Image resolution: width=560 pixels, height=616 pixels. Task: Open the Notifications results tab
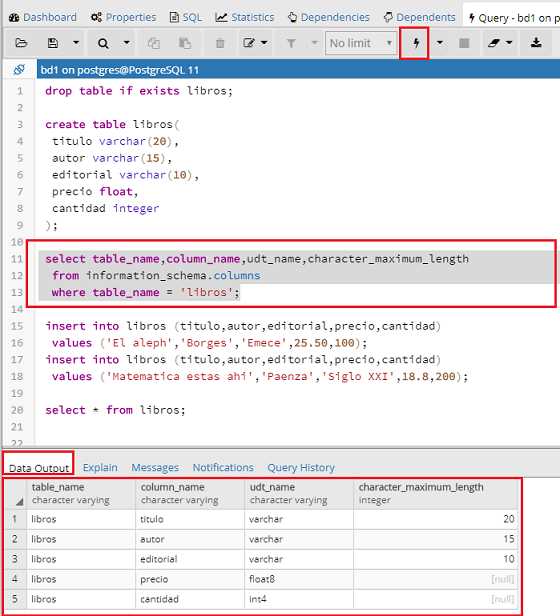coord(223,468)
